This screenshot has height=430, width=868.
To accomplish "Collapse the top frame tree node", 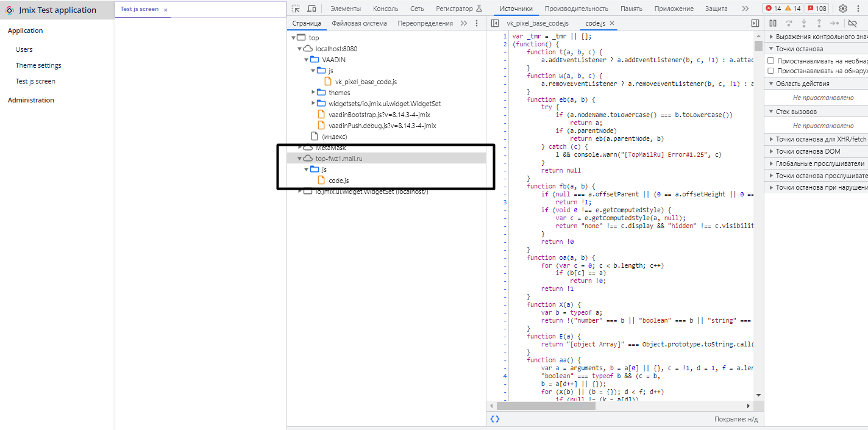I will click(293, 38).
